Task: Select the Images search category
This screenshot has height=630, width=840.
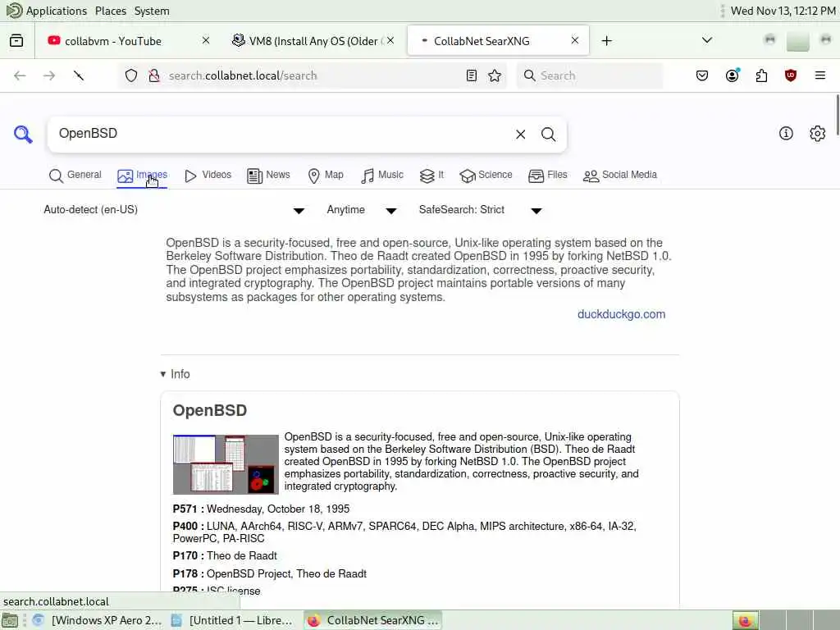Action: (143, 176)
